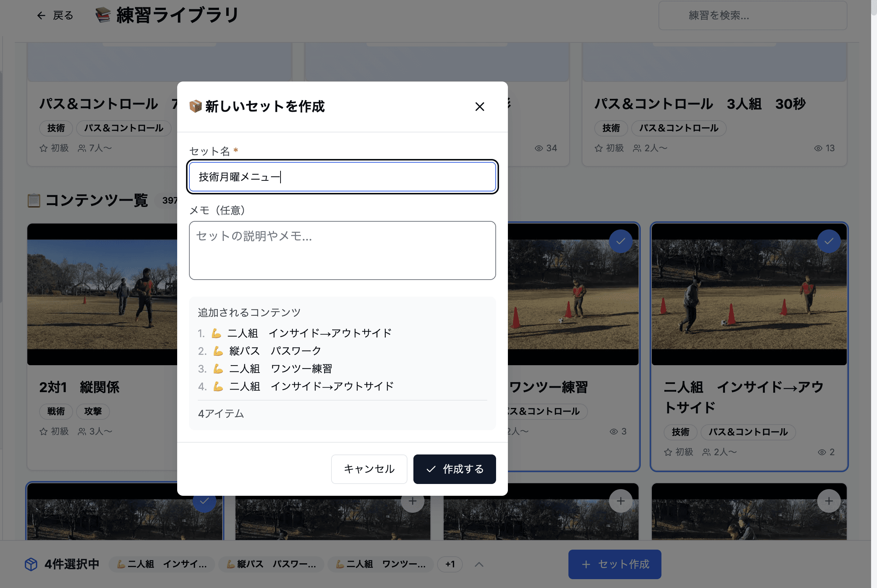Click the メモ（任意）textarea
The height and width of the screenshot is (588, 877).
click(342, 250)
